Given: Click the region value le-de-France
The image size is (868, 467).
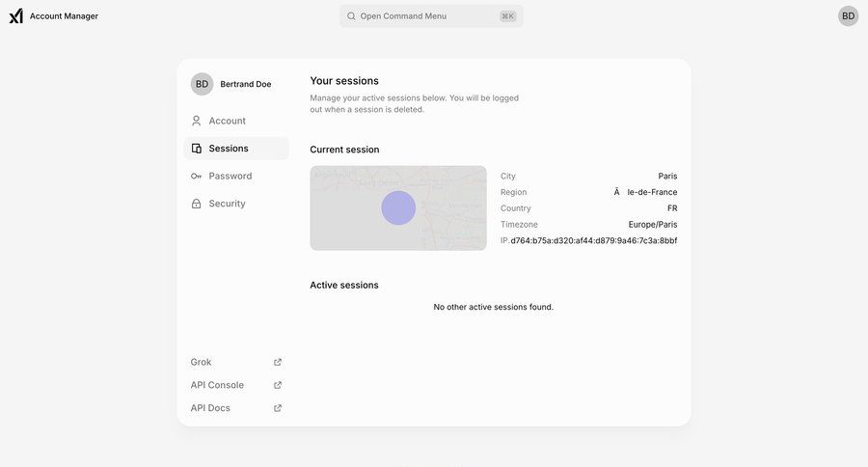Looking at the screenshot, I should [645, 192].
